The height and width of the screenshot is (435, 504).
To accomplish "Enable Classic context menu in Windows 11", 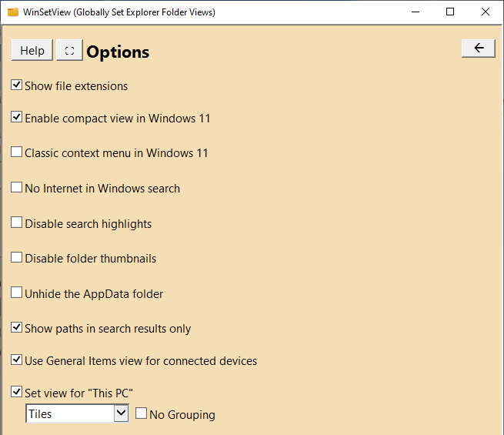I will point(16,152).
